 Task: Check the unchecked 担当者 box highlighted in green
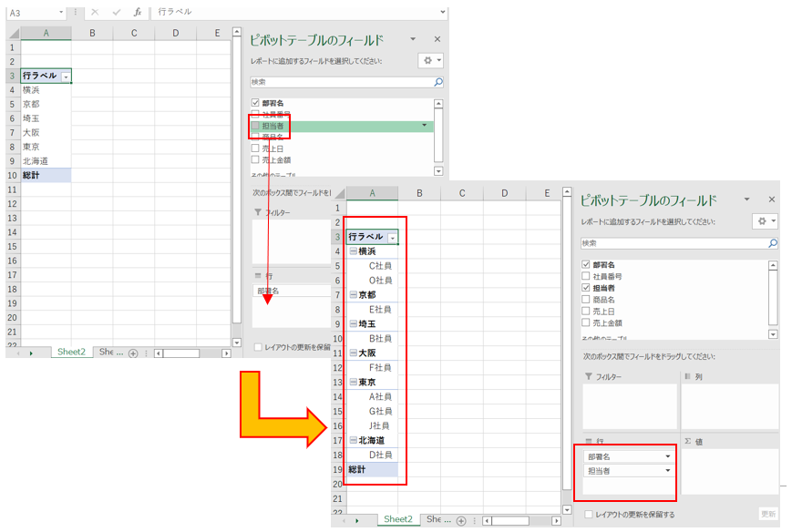(x=255, y=126)
